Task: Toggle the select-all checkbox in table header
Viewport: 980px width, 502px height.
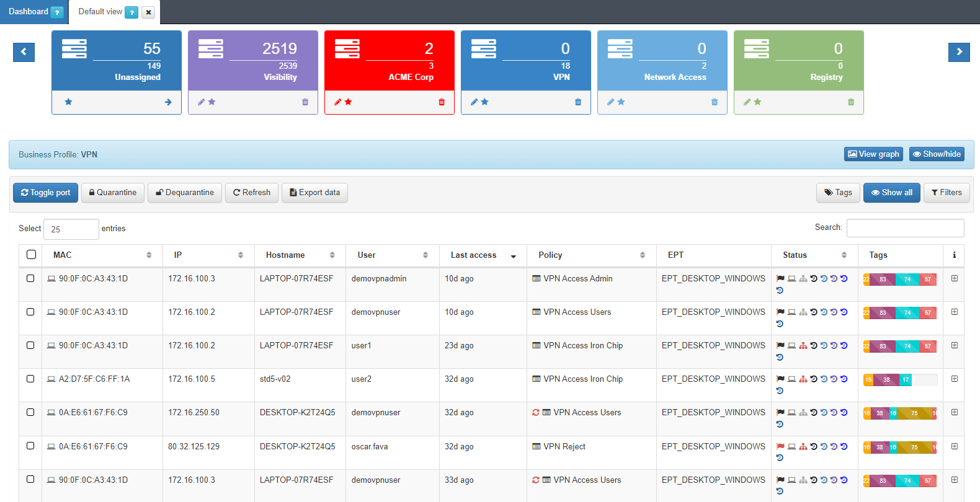Action: [x=32, y=254]
